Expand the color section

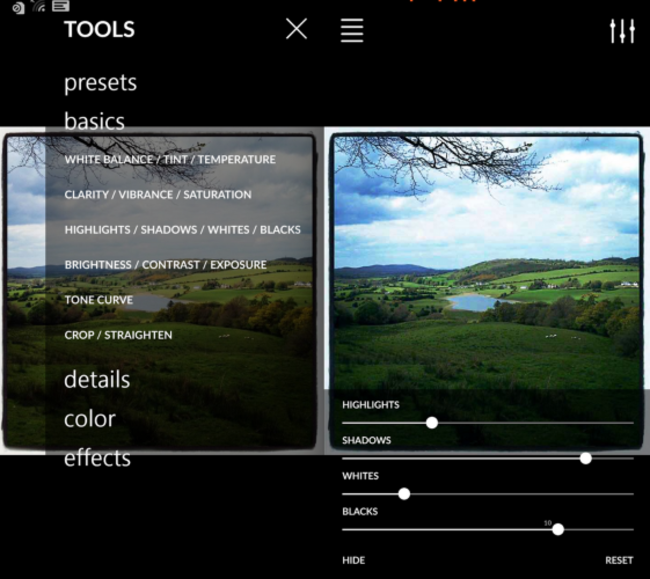coord(90,419)
